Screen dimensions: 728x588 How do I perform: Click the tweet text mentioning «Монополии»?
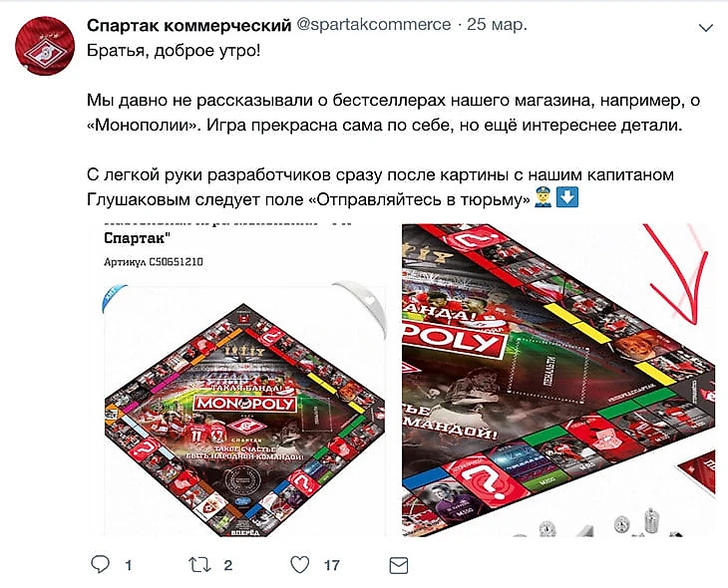point(392,113)
